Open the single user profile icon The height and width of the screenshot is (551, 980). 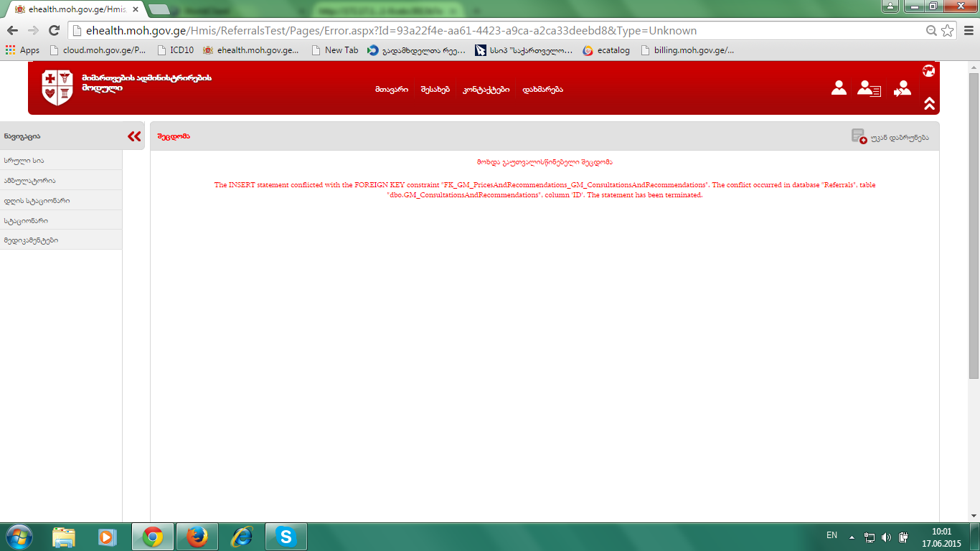839,88
